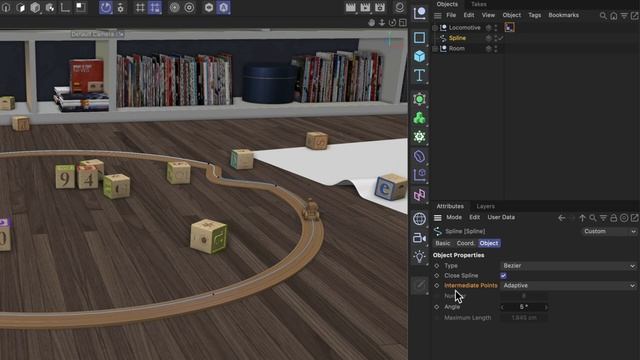
Task: Open Objects manager filter icon
Action: point(624,16)
